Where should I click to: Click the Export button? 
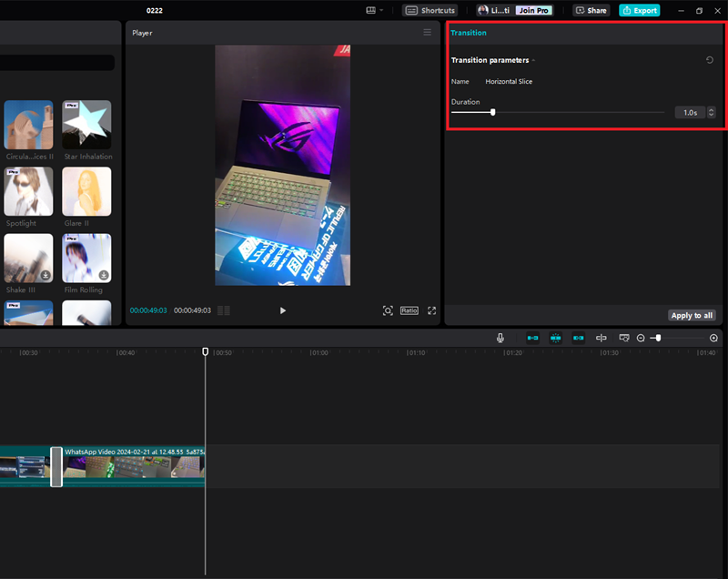(639, 11)
